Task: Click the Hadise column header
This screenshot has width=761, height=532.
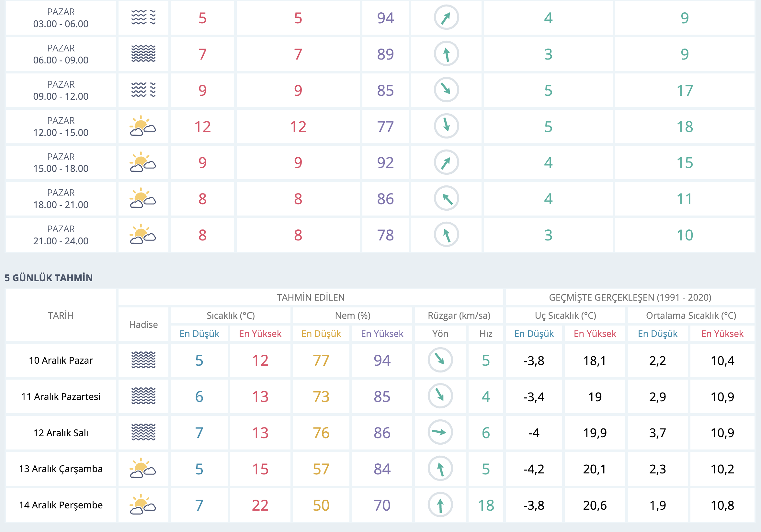Action: (x=143, y=324)
